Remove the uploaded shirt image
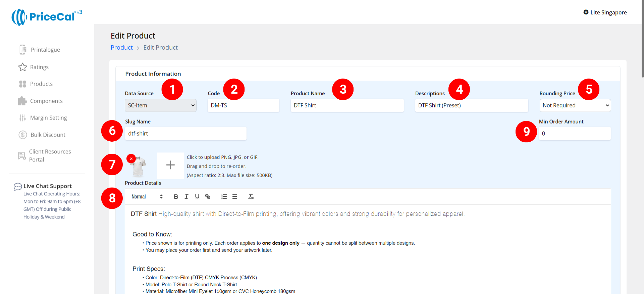This screenshot has width=644, height=294. [x=131, y=158]
